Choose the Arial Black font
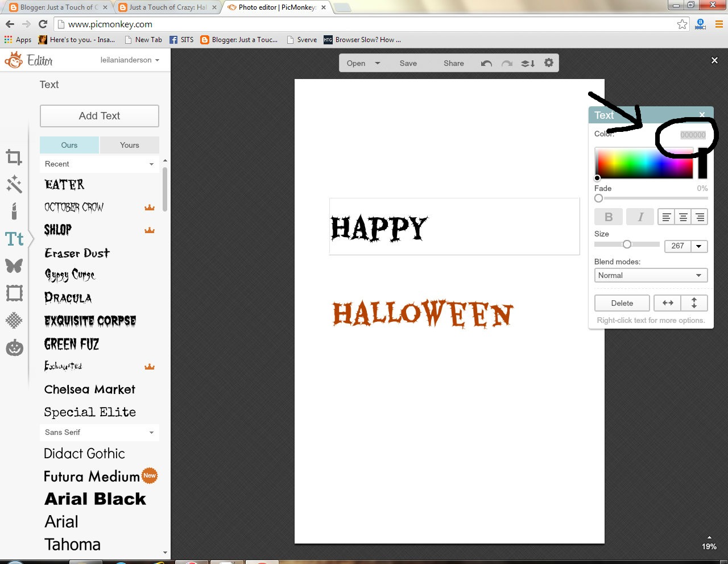Image resolution: width=728 pixels, height=564 pixels. [96, 499]
